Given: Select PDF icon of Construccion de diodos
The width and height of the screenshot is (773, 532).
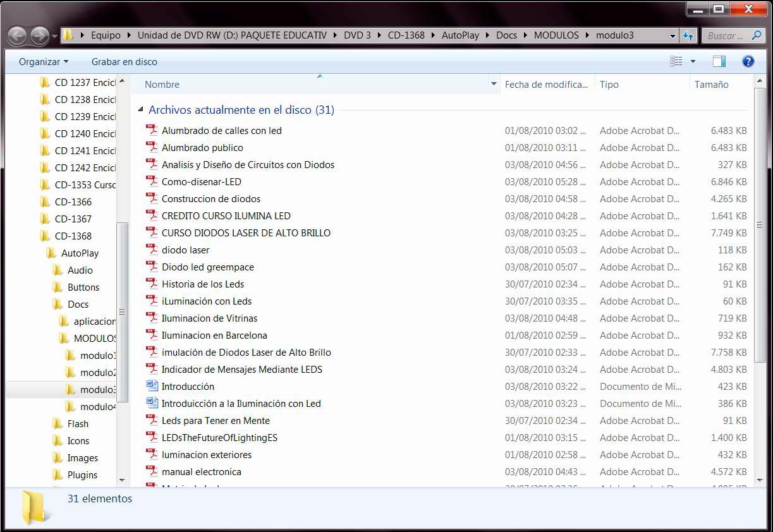Looking at the screenshot, I should (152, 198).
